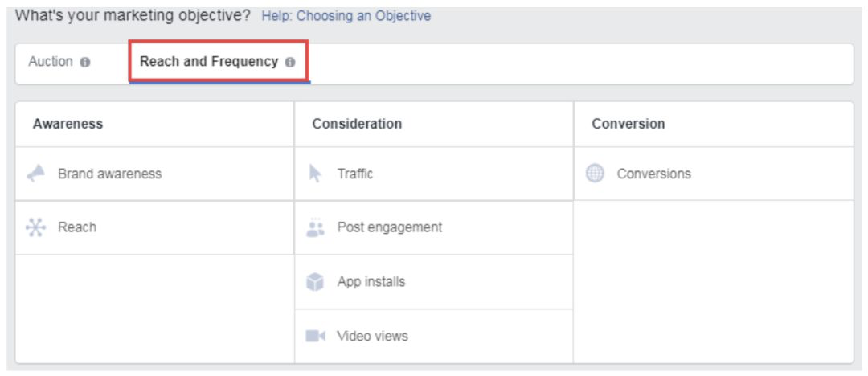This screenshot has height=376, width=868.
Task: Click the Reach and Frequency info icon
Action: coord(290,62)
